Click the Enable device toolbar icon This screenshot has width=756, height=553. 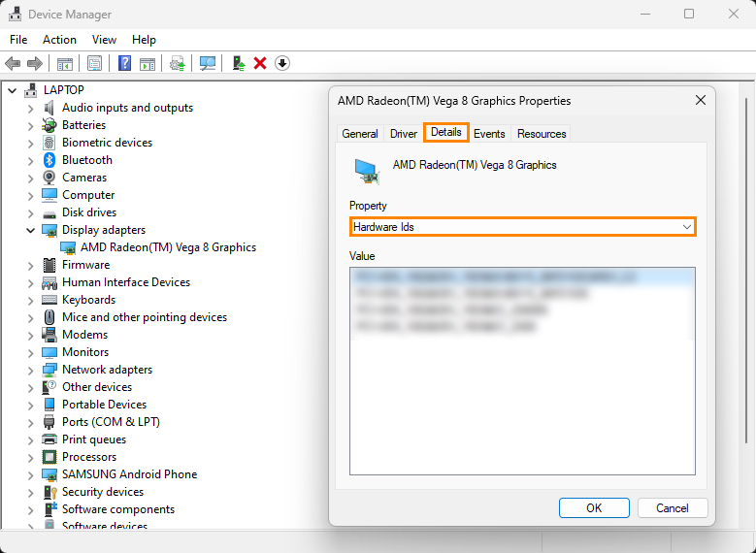pos(238,63)
